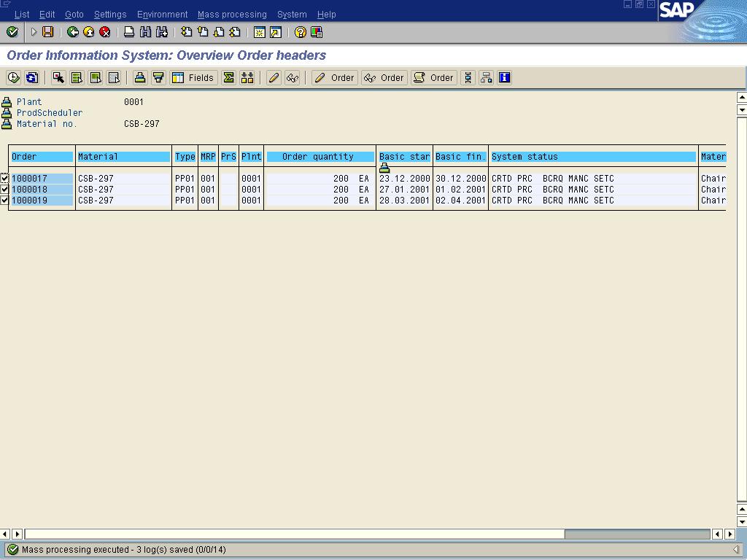Click the Choose detail cursor icon
Image resolution: width=747 pixels, height=560 pixels.
click(58, 77)
